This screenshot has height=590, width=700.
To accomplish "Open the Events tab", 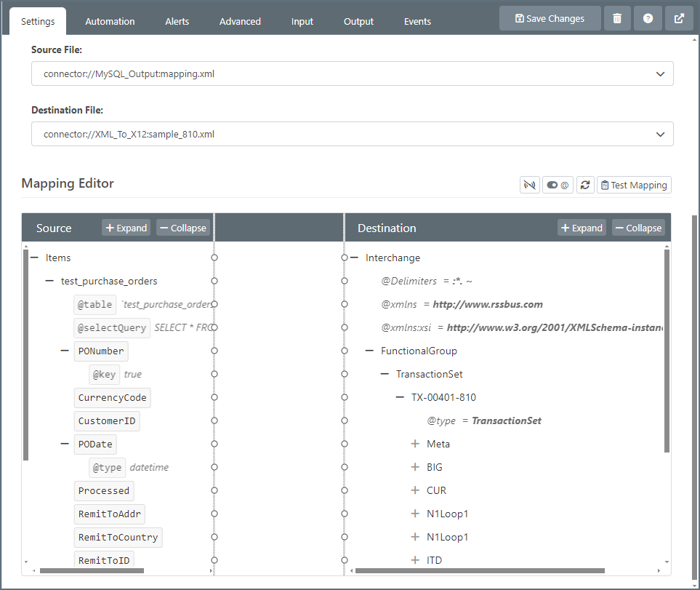I will coord(417,21).
